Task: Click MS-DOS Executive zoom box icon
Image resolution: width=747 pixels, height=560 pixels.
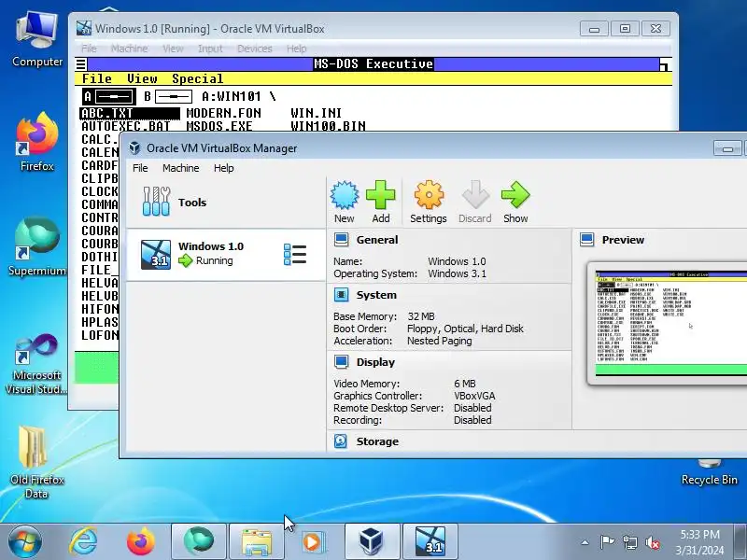Action: (665, 64)
